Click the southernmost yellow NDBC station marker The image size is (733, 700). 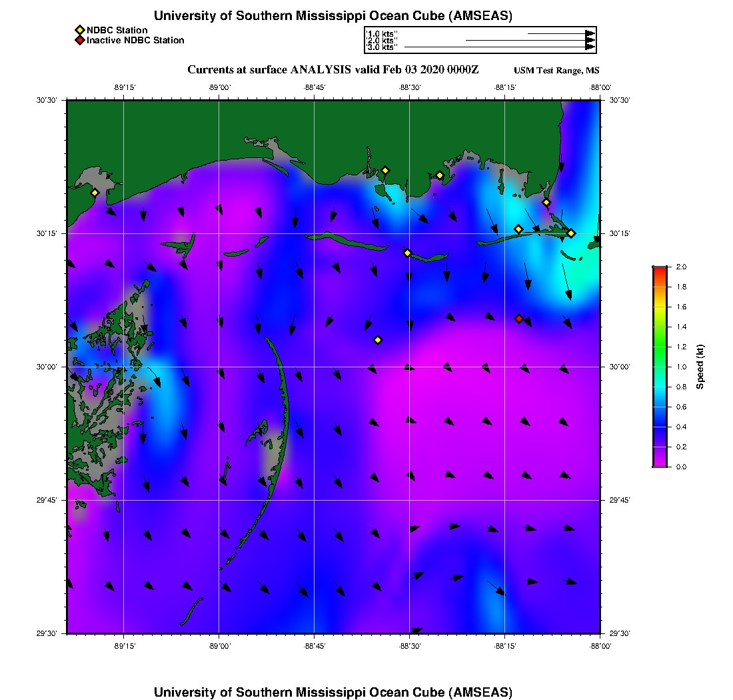[378, 340]
